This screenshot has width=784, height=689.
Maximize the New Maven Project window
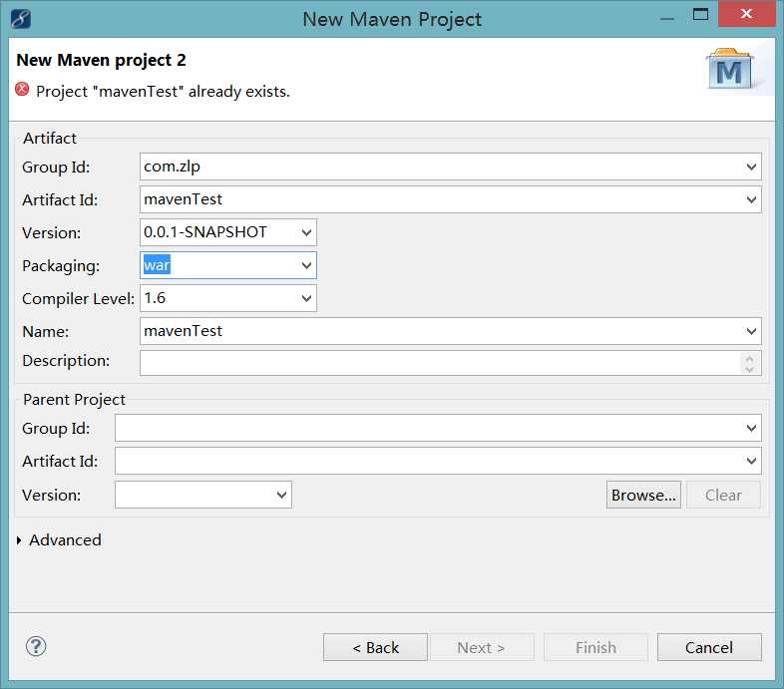pyautogui.click(x=700, y=14)
